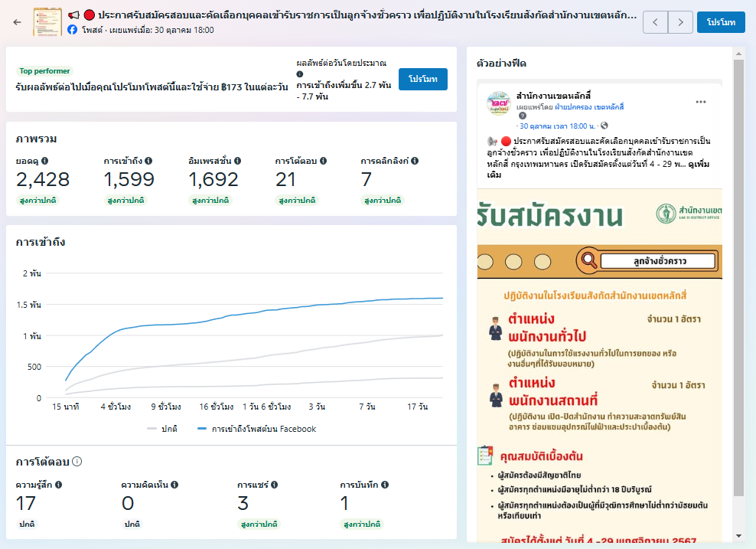Go to previous post with left chevron
The width and height of the screenshot is (756, 549).
tap(655, 22)
